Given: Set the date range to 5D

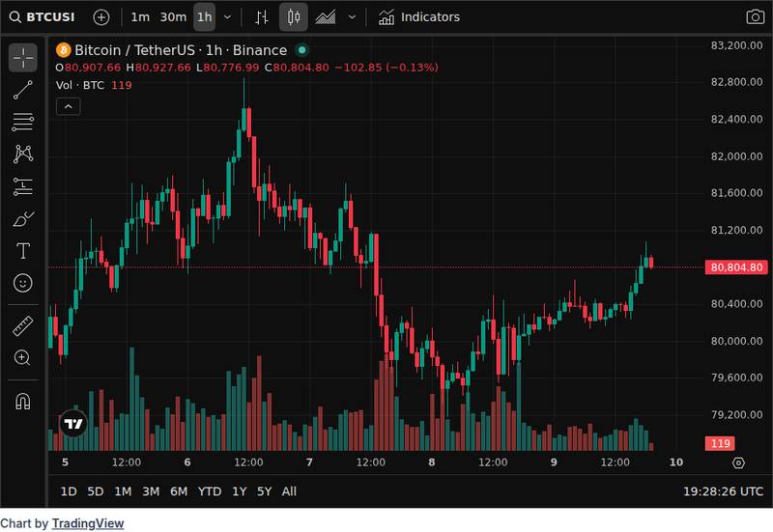Looking at the screenshot, I should point(95,491).
